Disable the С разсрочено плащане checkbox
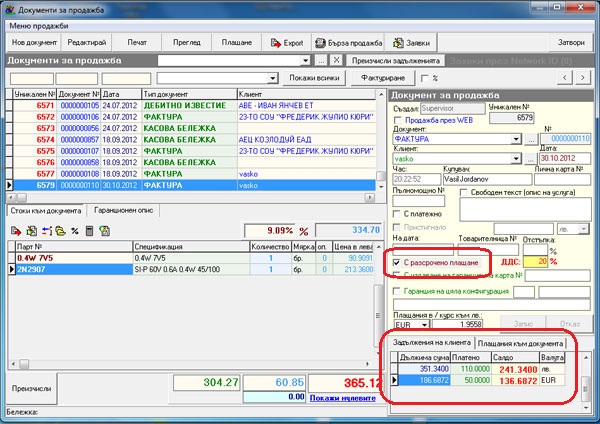 pyautogui.click(x=397, y=262)
